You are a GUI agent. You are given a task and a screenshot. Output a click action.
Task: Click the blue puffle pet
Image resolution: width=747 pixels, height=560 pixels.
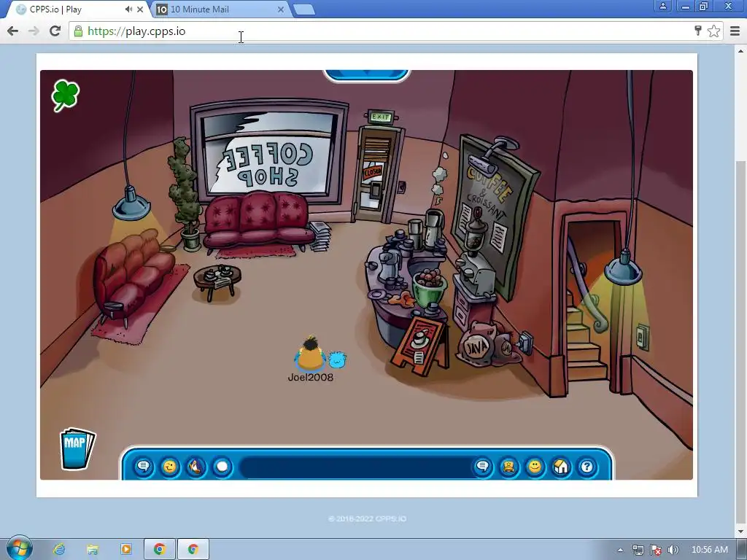[x=337, y=359]
